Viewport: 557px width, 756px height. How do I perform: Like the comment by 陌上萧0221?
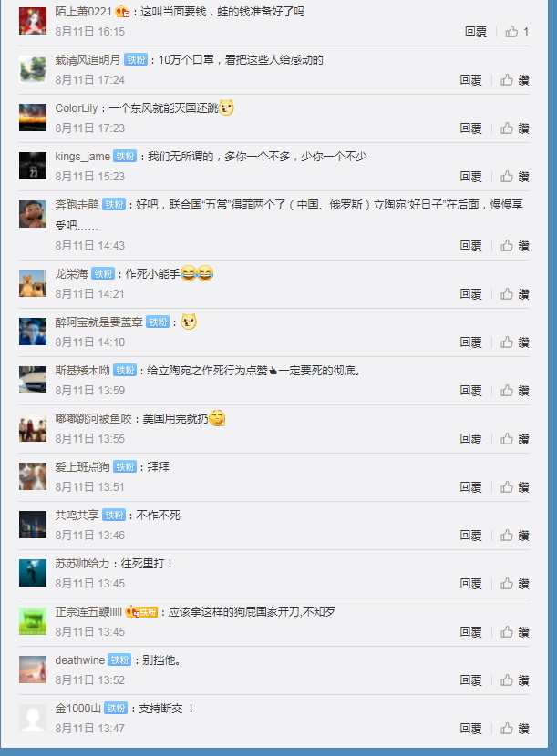click(x=517, y=32)
